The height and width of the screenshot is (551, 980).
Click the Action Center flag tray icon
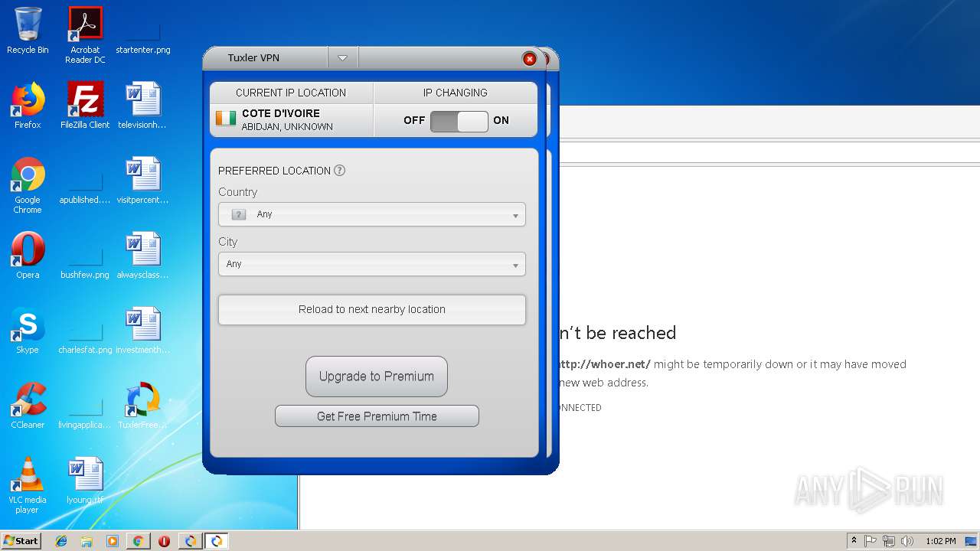871,541
